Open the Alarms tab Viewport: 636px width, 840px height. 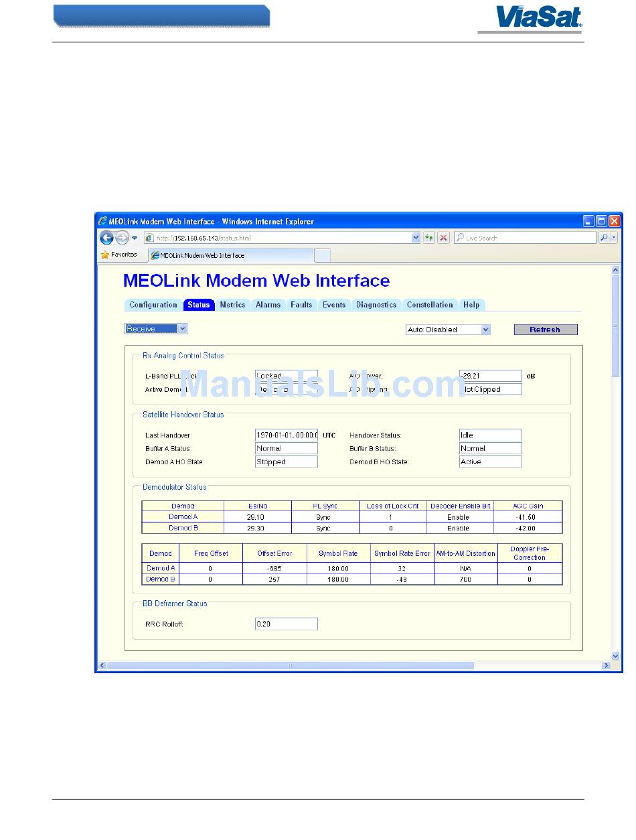click(268, 305)
